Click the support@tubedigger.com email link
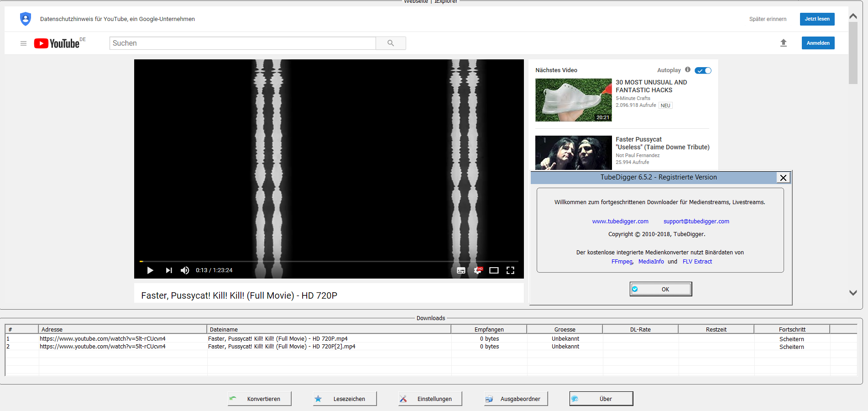This screenshot has height=411, width=868. (x=696, y=221)
